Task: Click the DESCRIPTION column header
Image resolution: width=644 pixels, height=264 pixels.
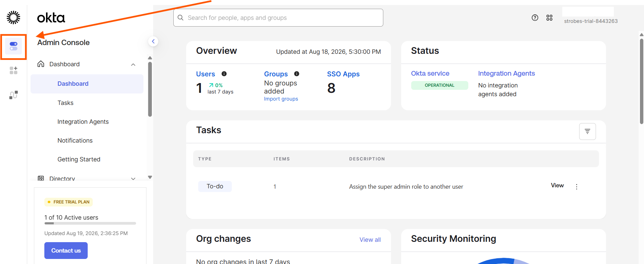Action: tap(367, 159)
